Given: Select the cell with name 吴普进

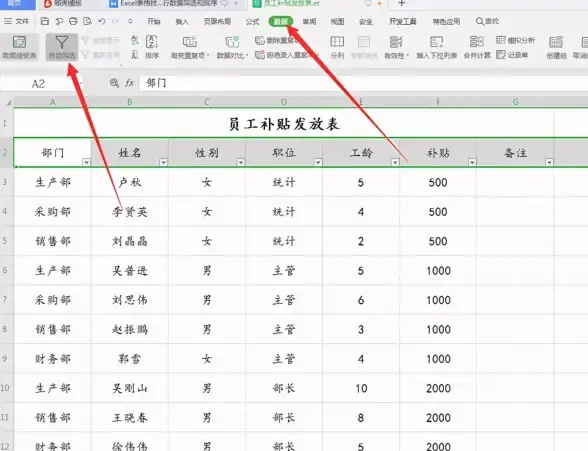Looking at the screenshot, I should tap(130, 270).
